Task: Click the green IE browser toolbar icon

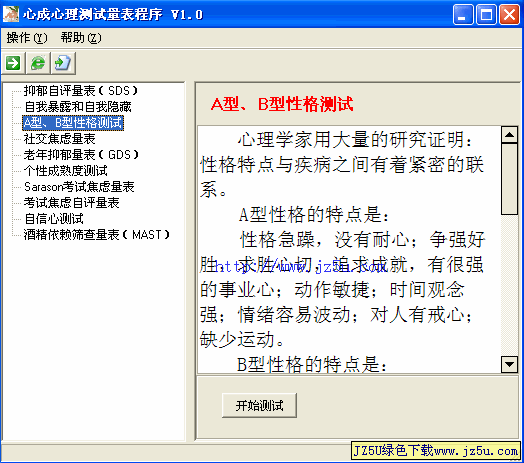Action: click(38, 63)
